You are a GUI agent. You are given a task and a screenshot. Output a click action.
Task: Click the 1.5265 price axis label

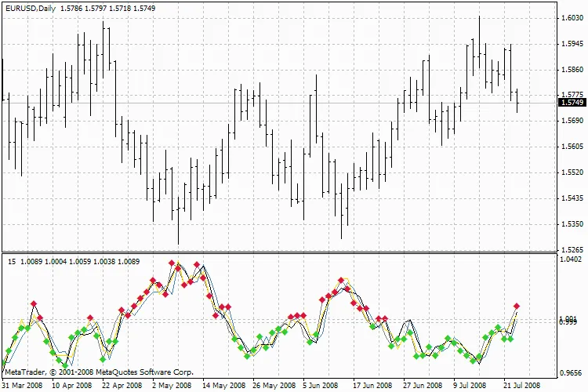572,249
